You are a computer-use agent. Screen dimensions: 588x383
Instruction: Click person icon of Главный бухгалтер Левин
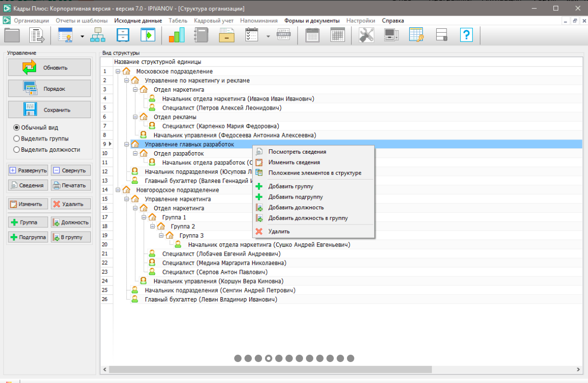135,300
